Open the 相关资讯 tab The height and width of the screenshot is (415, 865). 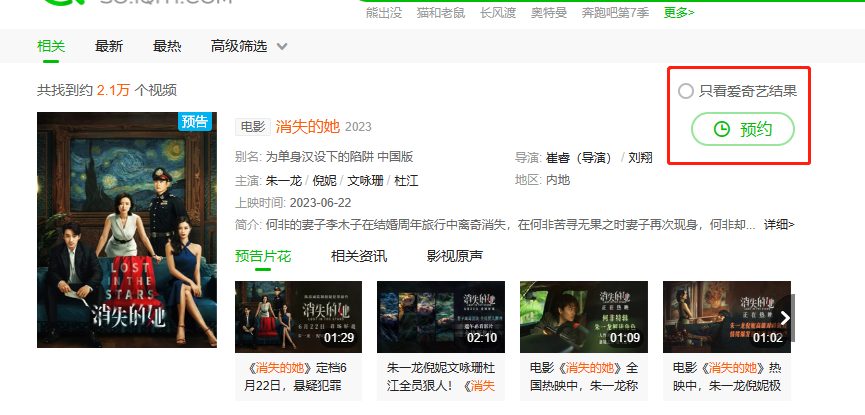pyautogui.click(x=358, y=256)
